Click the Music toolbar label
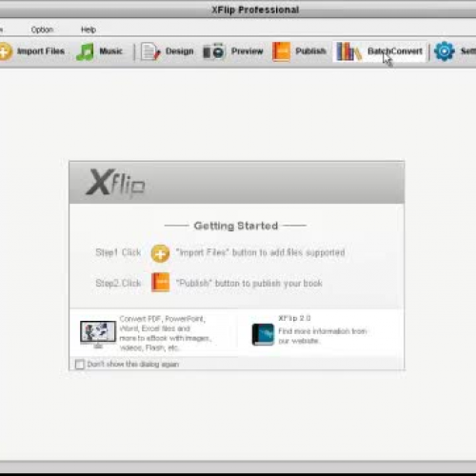476x476 pixels. tap(110, 51)
